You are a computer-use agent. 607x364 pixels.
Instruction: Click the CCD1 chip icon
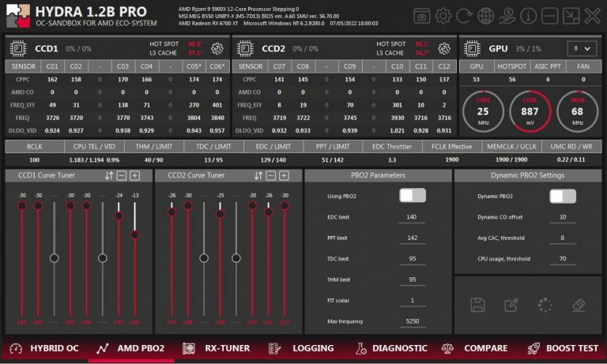click(x=18, y=49)
